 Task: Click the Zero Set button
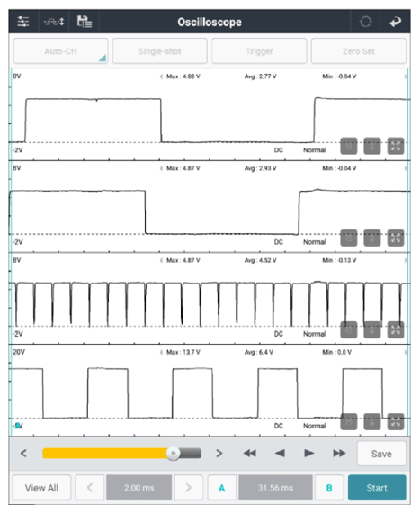pyautogui.click(x=359, y=51)
